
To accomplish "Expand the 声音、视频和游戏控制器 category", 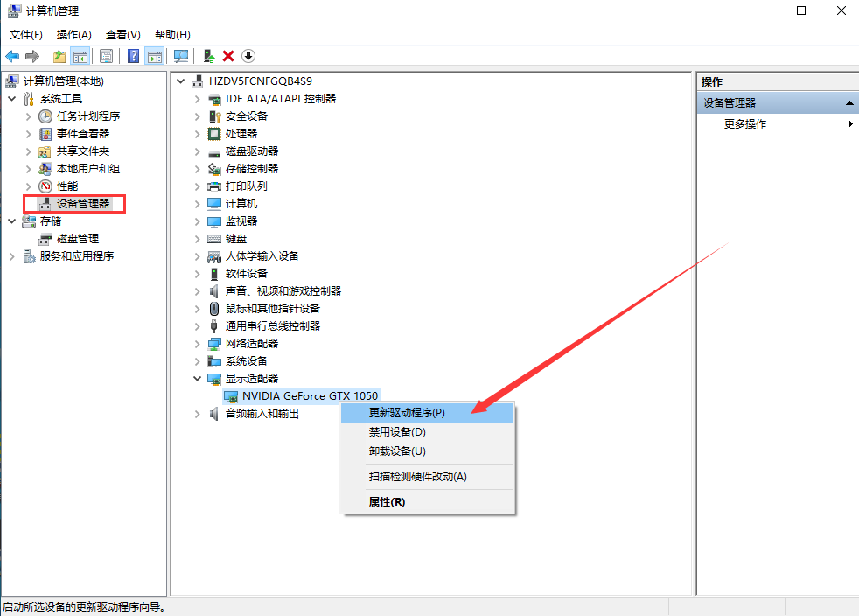I will click(197, 291).
